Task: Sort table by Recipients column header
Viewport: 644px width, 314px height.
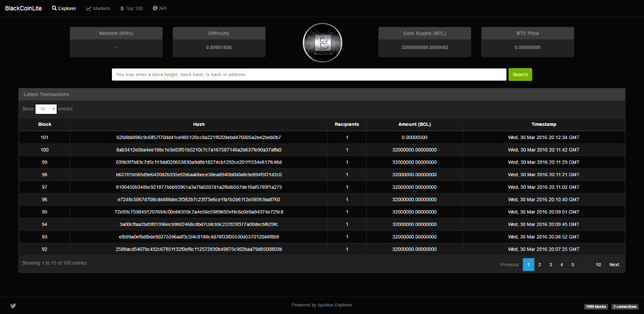Action: click(x=347, y=124)
